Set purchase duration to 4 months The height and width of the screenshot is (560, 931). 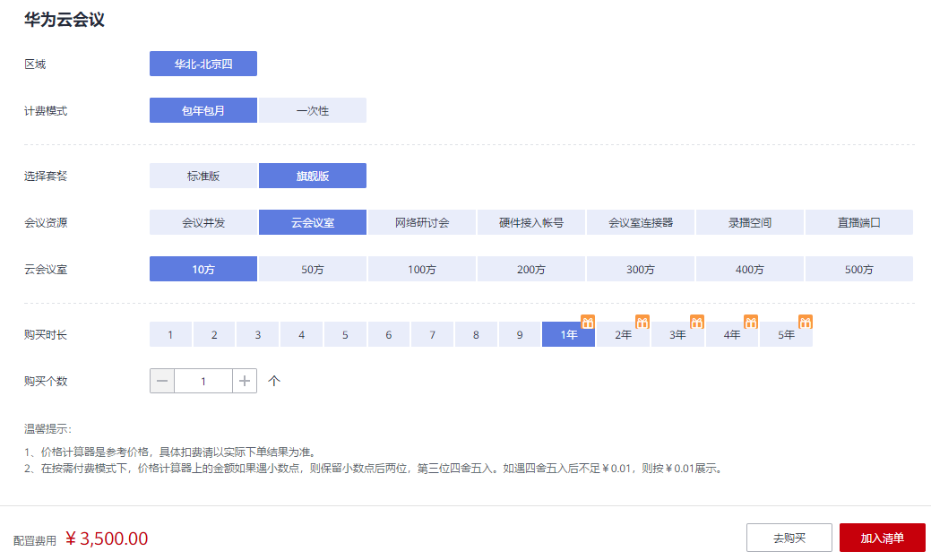(x=301, y=334)
